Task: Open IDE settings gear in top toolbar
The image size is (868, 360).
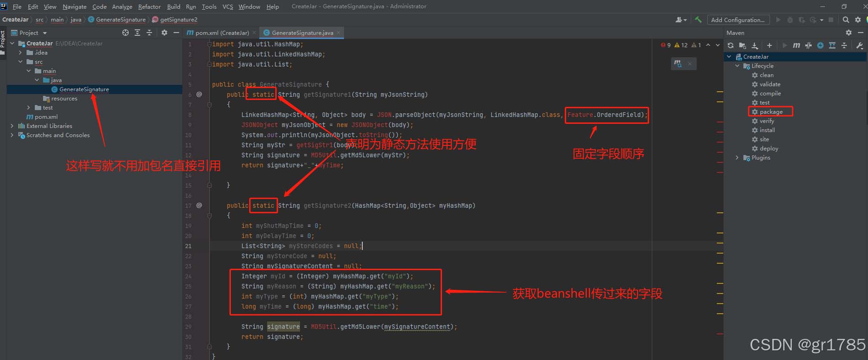Action: click(858, 20)
